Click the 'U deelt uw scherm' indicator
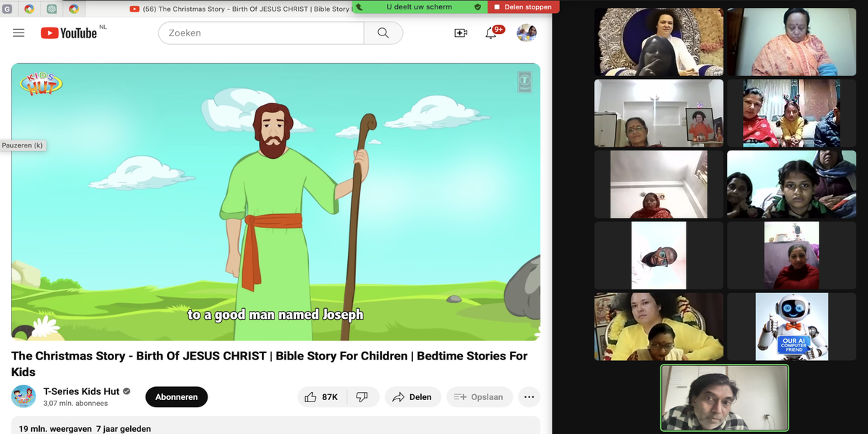This screenshot has height=434, width=868. click(420, 7)
